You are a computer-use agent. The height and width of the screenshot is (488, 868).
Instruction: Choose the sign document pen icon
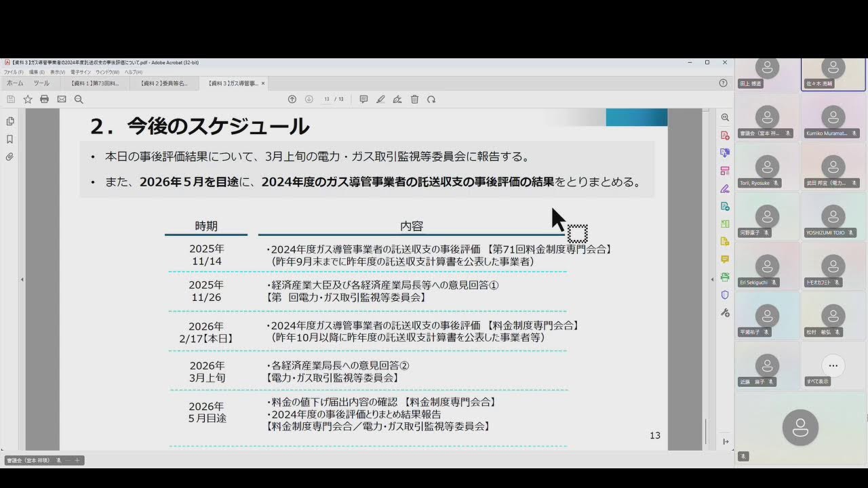coord(397,99)
